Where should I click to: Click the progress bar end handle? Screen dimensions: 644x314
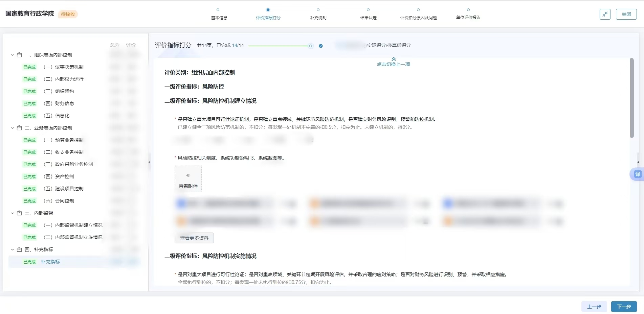(310, 46)
